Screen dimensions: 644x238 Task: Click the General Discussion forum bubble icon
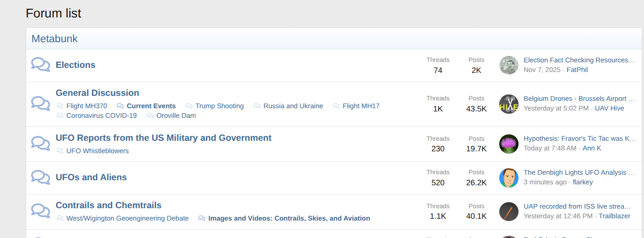[x=40, y=104]
